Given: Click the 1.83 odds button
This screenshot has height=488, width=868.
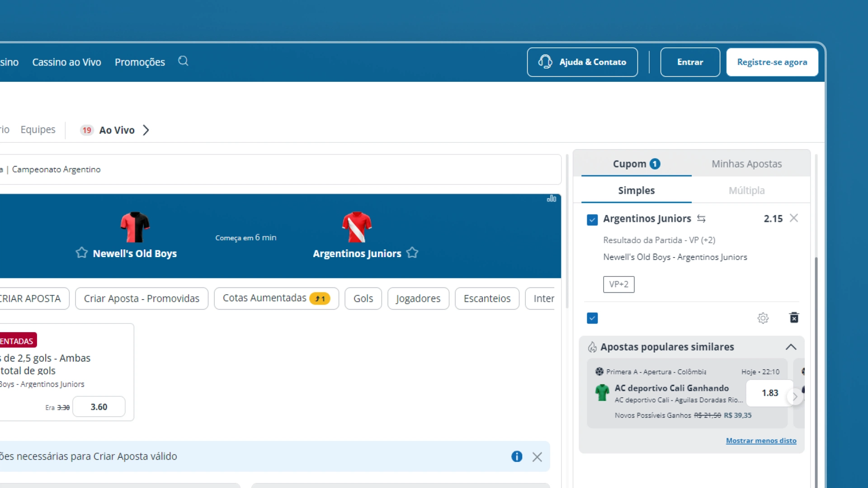Looking at the screenshot, I should (770, 393).
